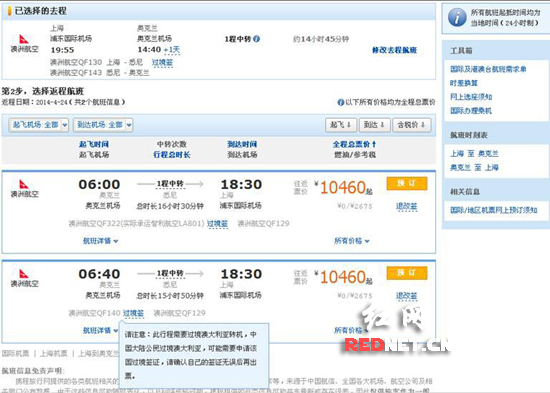Sort by 到达 button
Screen dimensions: 550x393
coord(374,125)
